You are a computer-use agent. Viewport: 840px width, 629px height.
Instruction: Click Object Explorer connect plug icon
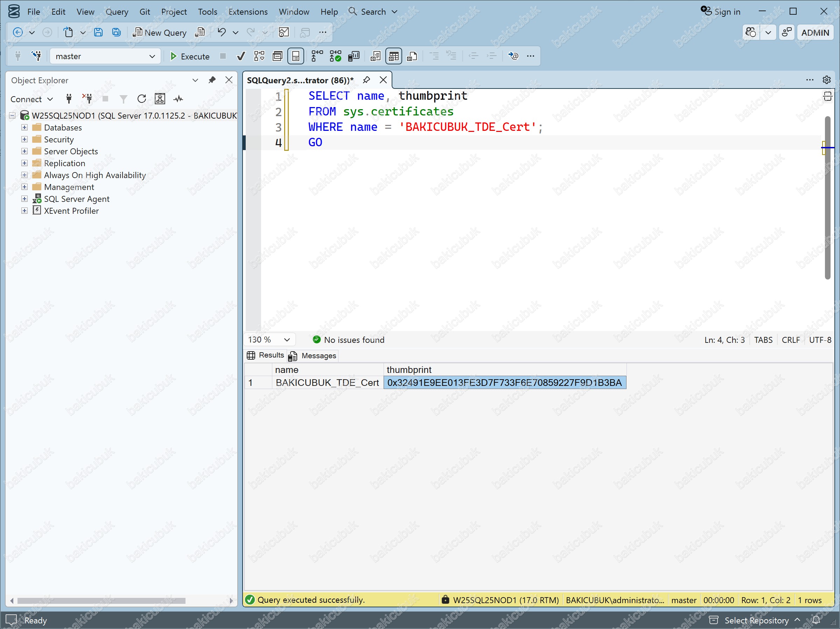point(69,99)
